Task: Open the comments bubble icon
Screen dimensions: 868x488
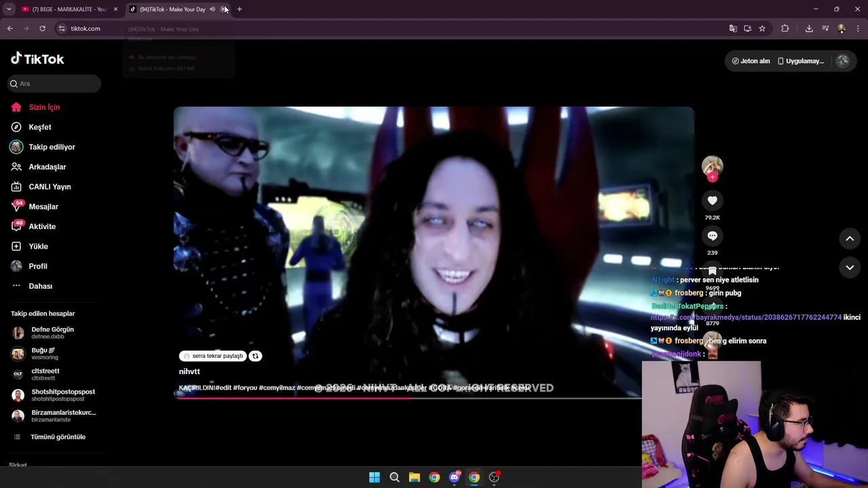Action: pyautogui.click(x=712, y=236)
